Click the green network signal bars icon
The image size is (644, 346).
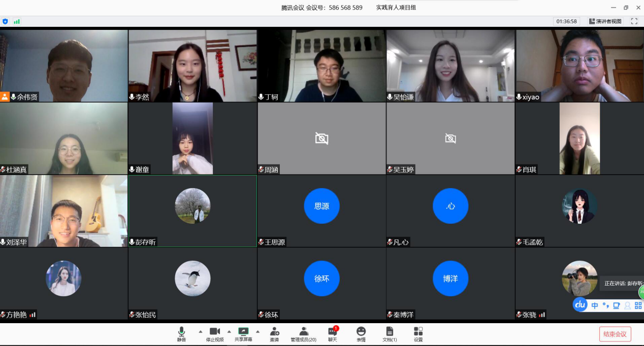point(17,21)
